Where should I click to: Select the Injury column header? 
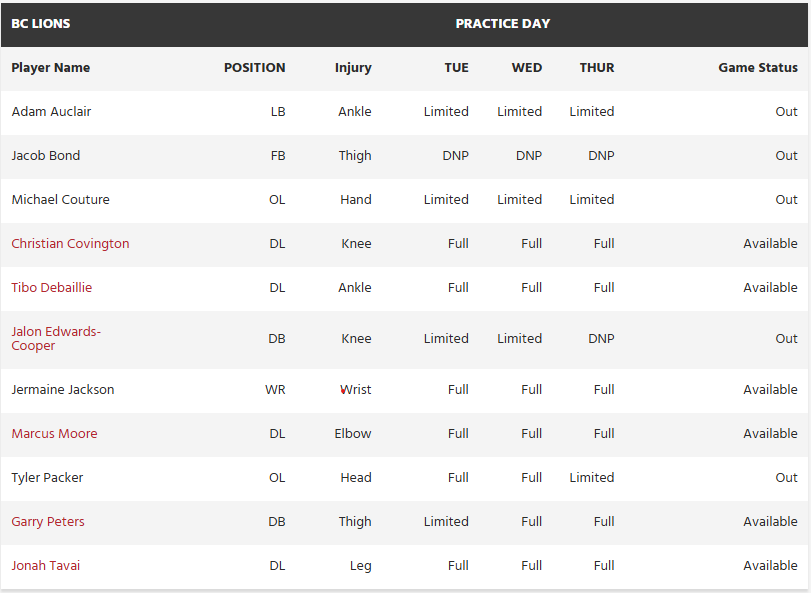coord(353,68)
